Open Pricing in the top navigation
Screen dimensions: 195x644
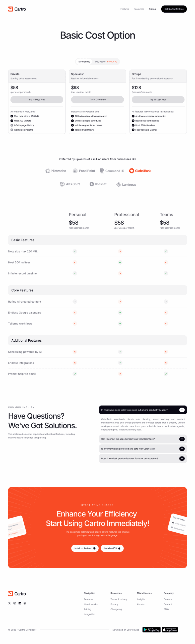coord(152,9)
